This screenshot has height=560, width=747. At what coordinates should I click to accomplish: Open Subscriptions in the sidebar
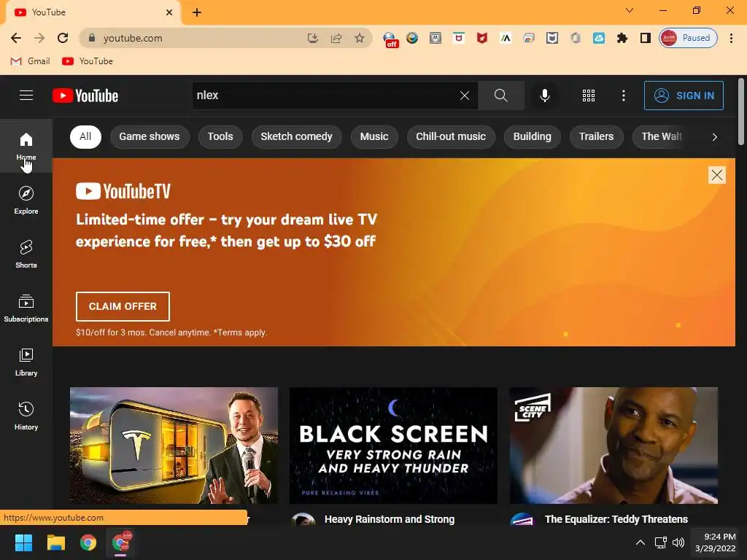pos(26,308)
